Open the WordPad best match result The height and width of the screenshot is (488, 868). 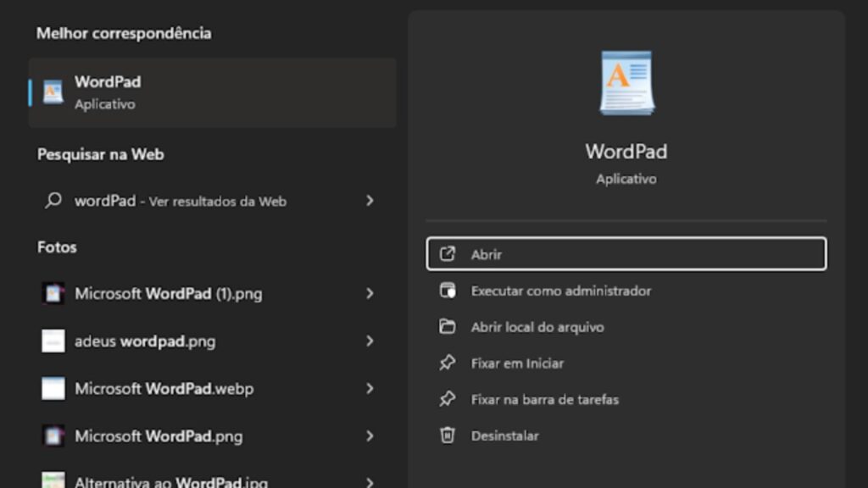[x=213, y=92]
